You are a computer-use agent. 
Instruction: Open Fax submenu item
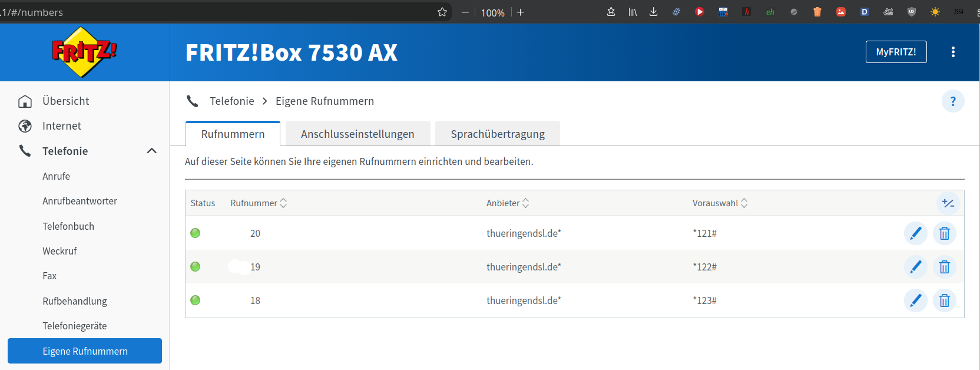coord(49,276)
